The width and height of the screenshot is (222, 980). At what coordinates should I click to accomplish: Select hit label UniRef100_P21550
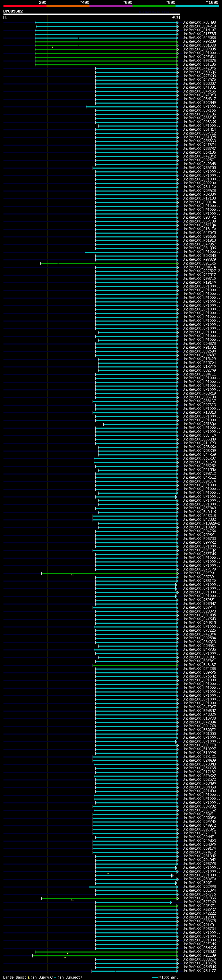tap(199, 469)
